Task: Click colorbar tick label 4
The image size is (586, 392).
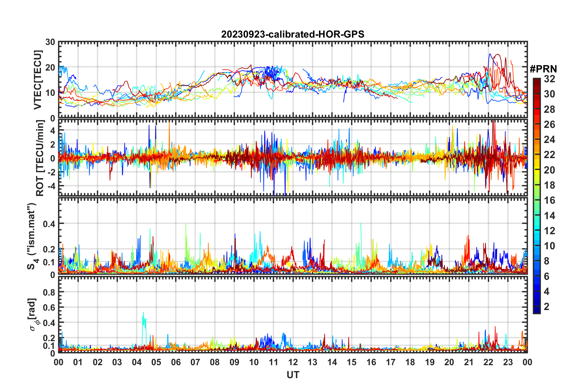Action: coord(547,292)
